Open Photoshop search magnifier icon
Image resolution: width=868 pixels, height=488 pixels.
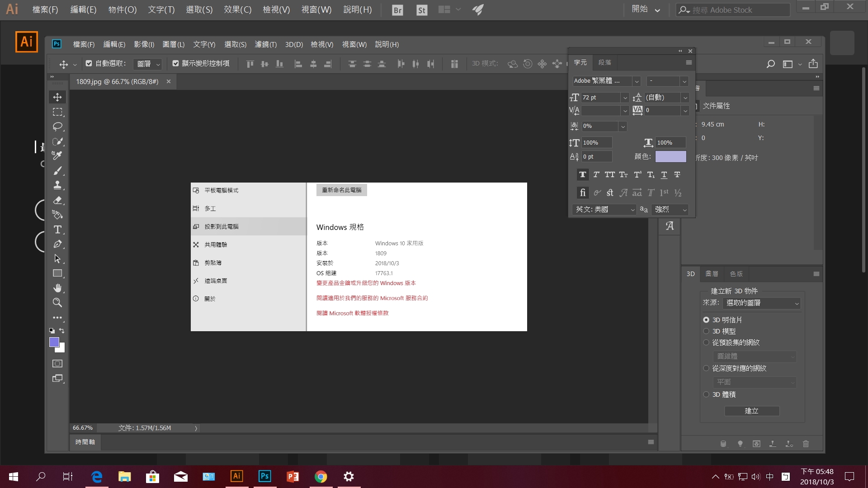pyautogui.click(x=771, y=64)
